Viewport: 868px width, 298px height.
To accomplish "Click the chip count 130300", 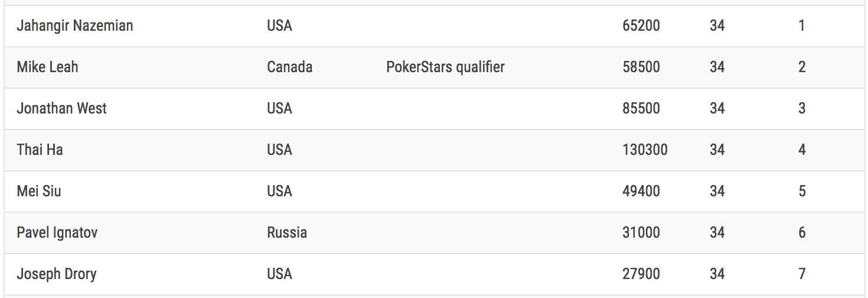I will pos(645,150).
